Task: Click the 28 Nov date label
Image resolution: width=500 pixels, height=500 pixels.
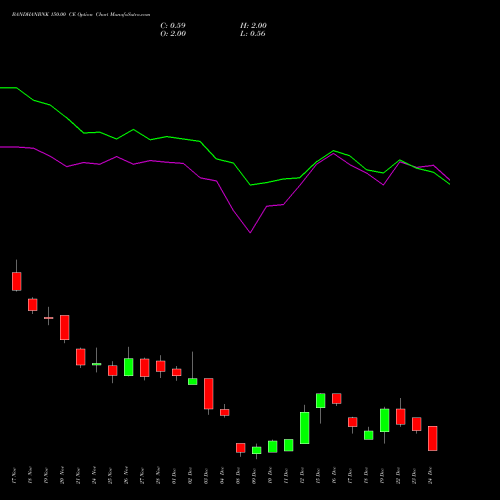Action: (158, 476)
